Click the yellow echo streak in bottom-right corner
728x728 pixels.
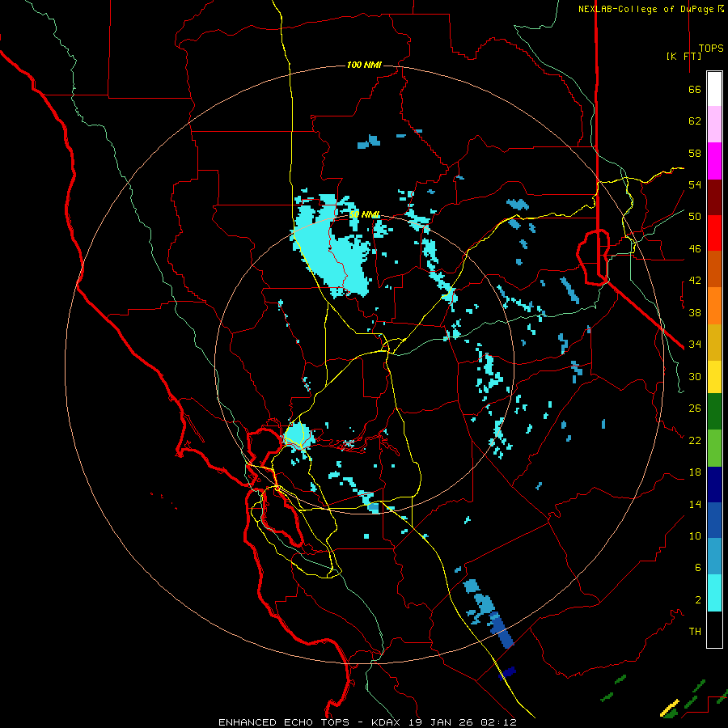[x=670, y=708]
